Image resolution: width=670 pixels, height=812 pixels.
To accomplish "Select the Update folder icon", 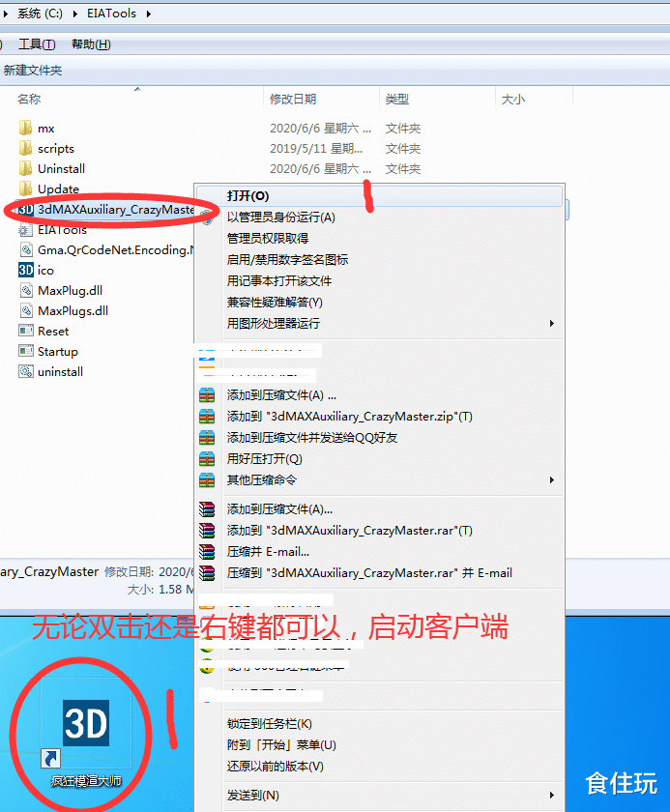I will pyautogui.click(x=25, y=188).
